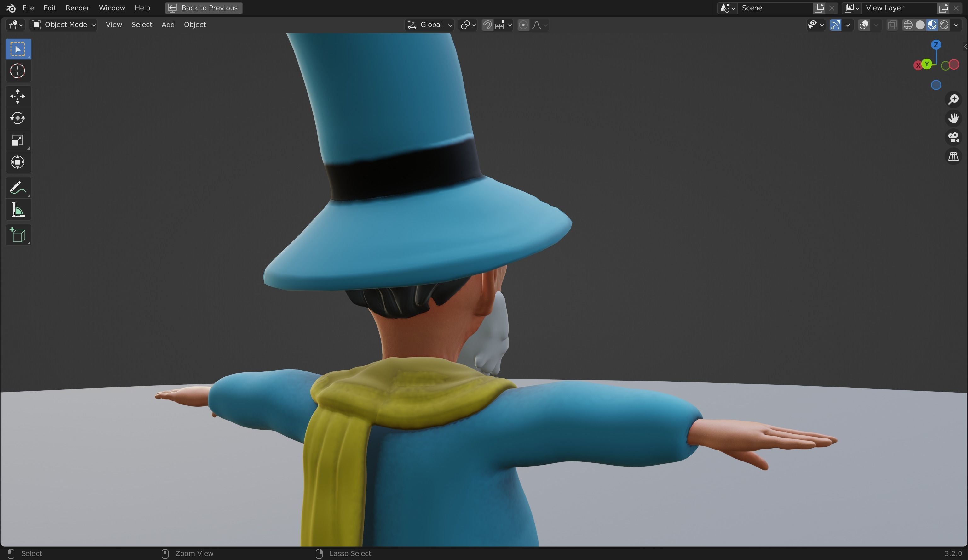Select the Scale tool
The height and width of the screenshot is (560, 968).
point(18,140)
